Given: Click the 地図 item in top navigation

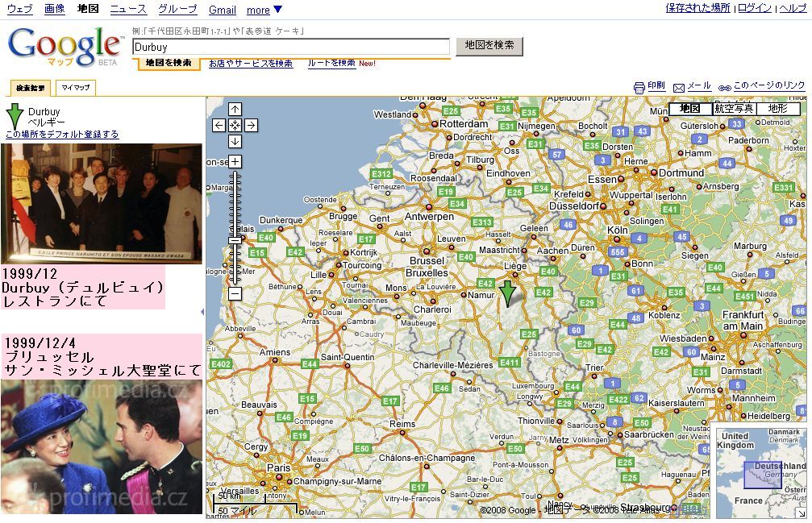Looking at the screenshot, I should [88, 9].
